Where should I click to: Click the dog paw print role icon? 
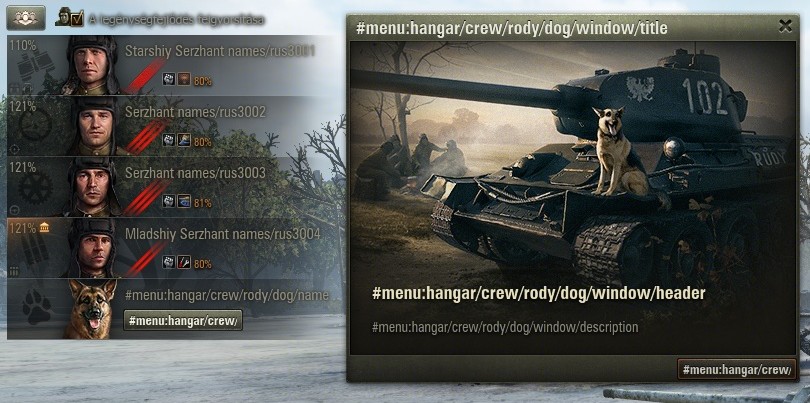tap(37, 307)
